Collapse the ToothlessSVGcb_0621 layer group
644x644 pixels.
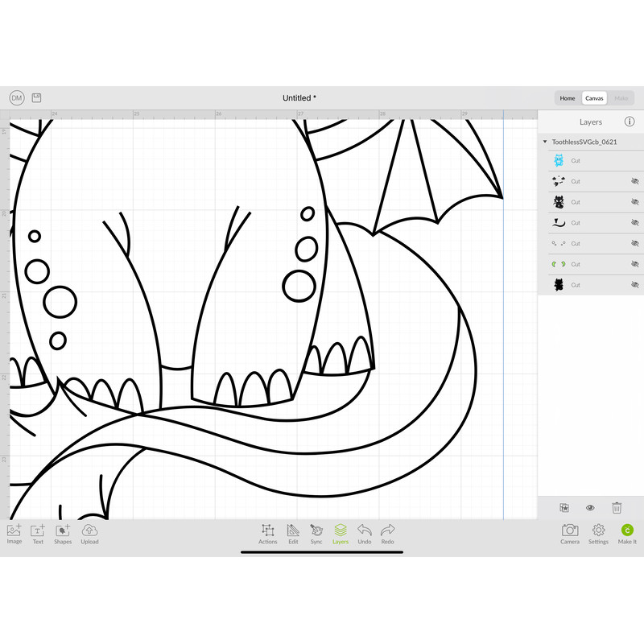click(545, 142)
